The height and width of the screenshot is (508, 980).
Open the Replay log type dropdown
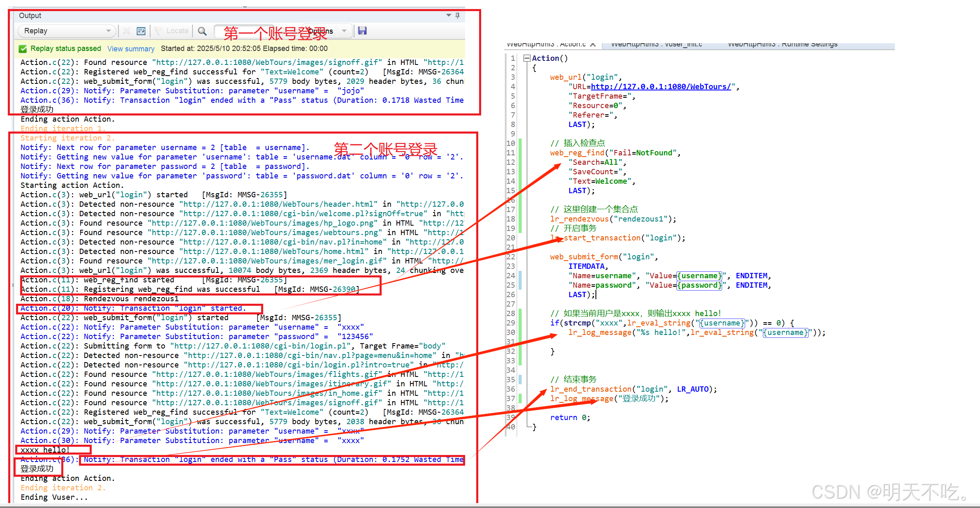pyautogui.click(x=108, y=31)
